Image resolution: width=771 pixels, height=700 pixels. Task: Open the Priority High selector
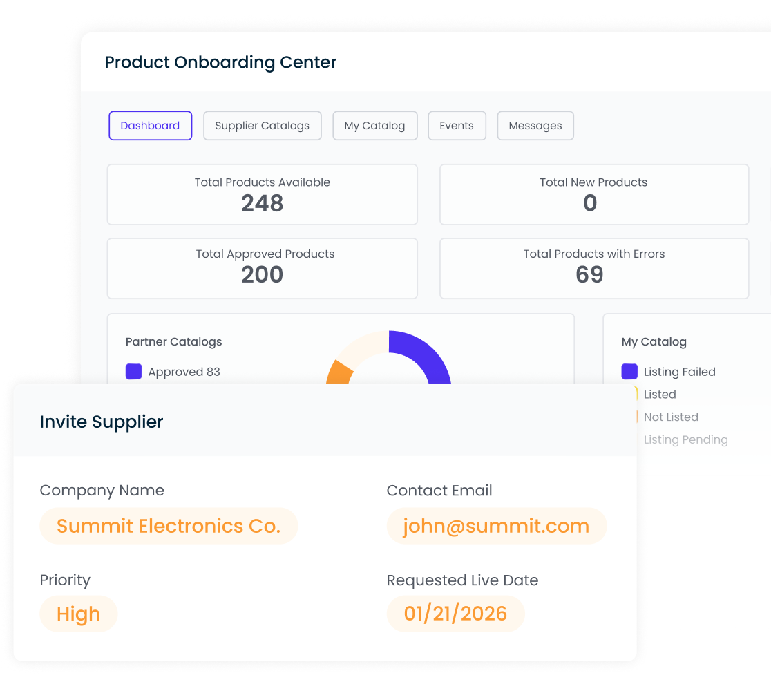click(79, 614)
